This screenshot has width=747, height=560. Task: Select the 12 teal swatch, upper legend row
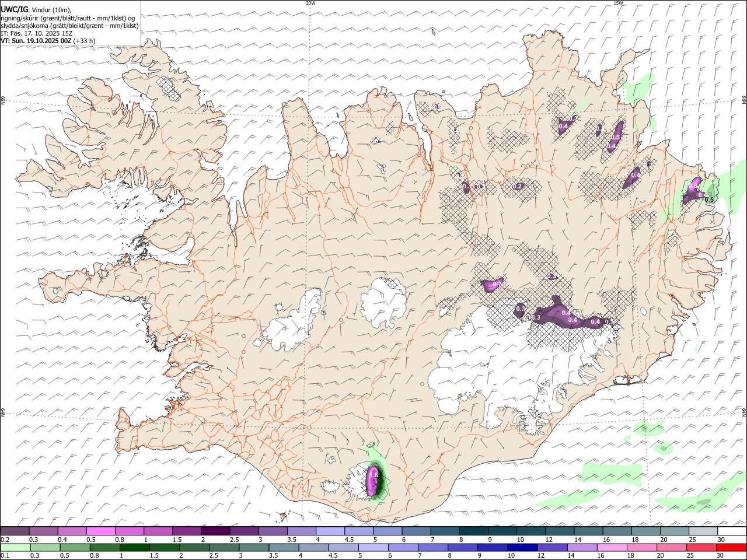click(560, 531)
